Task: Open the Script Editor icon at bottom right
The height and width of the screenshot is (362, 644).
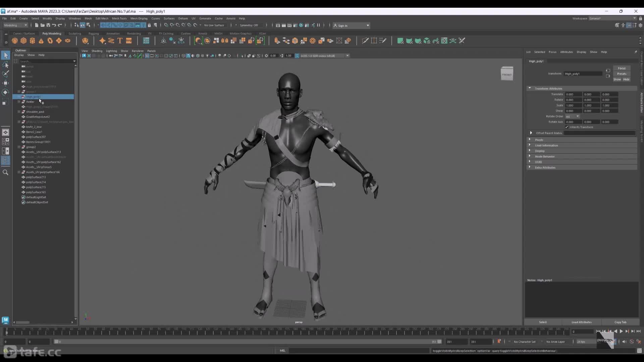Action: click(x=639, y=351)
